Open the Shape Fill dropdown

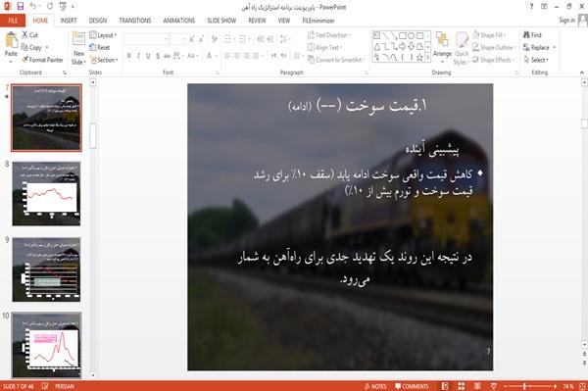tap(489, 35)
